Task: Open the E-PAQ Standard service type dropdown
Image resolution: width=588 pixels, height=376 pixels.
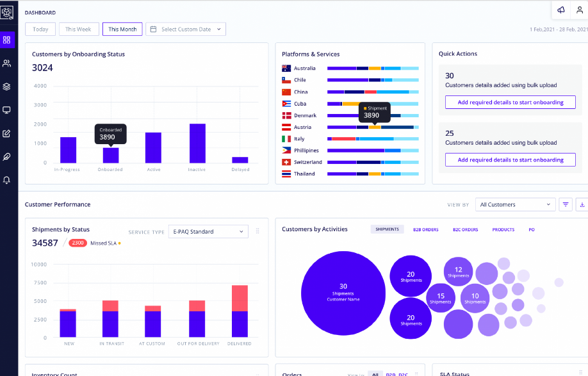Action: pos(208,231)
